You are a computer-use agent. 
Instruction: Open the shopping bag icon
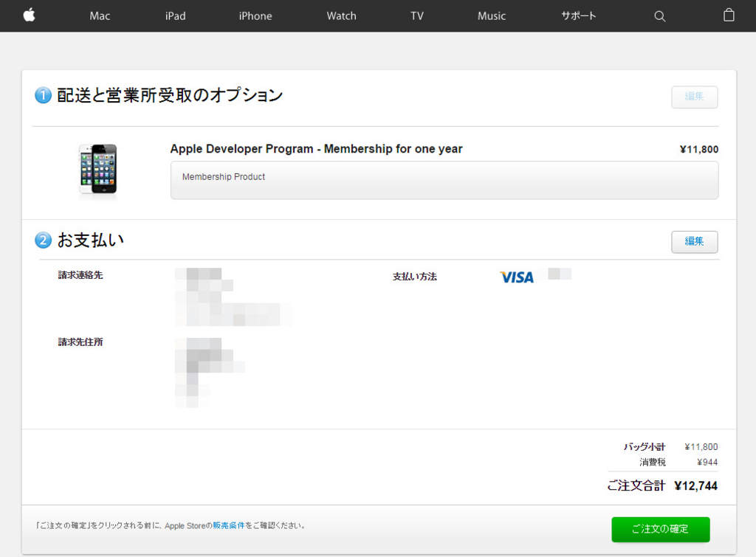click(x=729, y=15)
